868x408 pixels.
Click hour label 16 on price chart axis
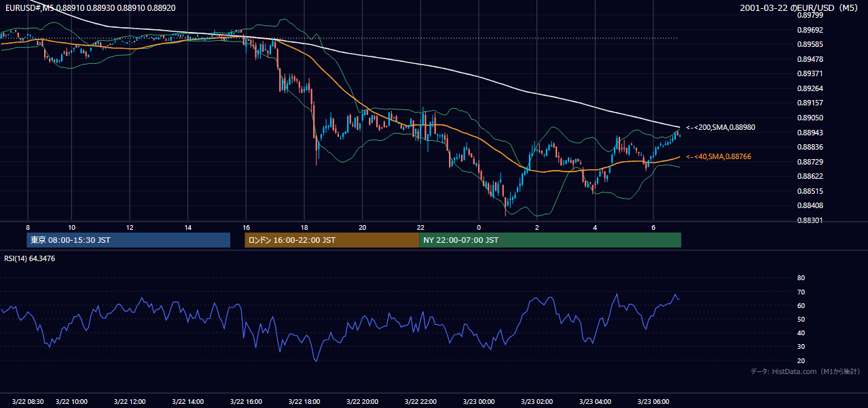(x=246, y=227)
